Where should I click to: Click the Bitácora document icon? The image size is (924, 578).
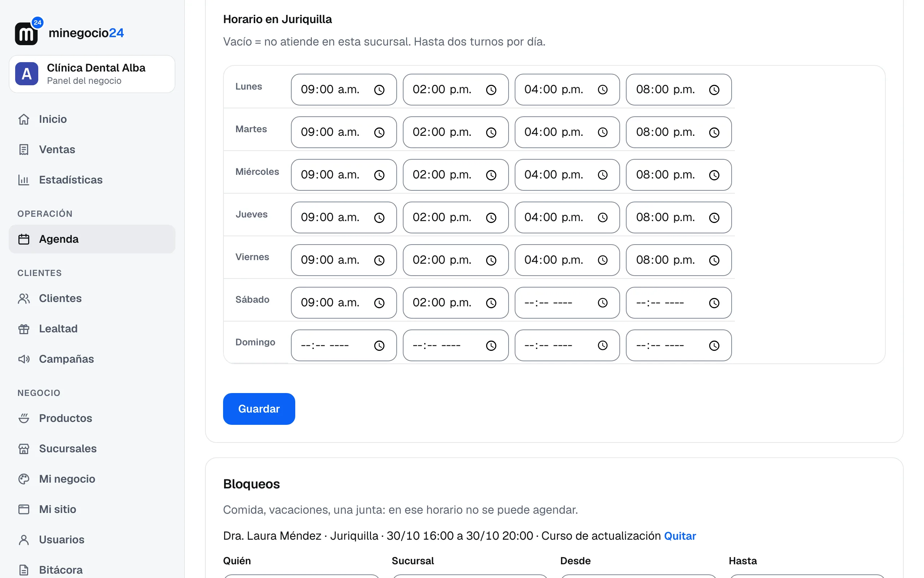tap(24, 570)
